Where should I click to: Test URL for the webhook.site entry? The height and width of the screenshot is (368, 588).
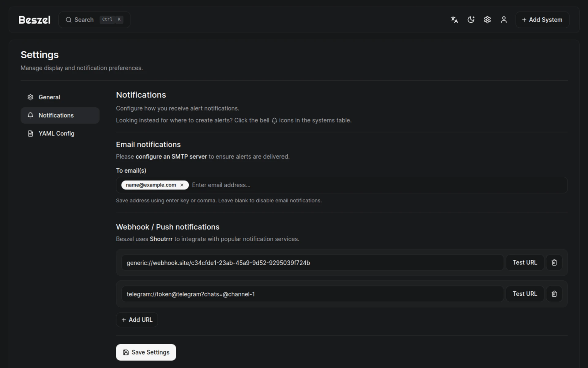525,263
